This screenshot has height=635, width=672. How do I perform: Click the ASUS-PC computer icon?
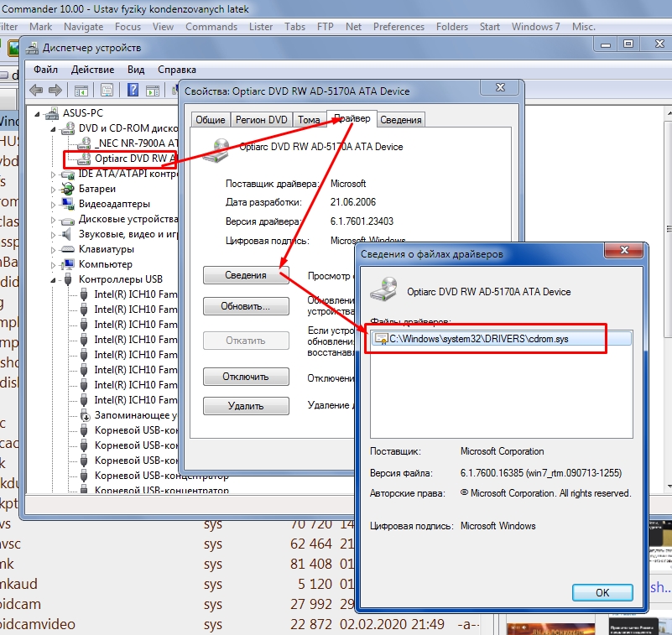click(x=52, y=113)
